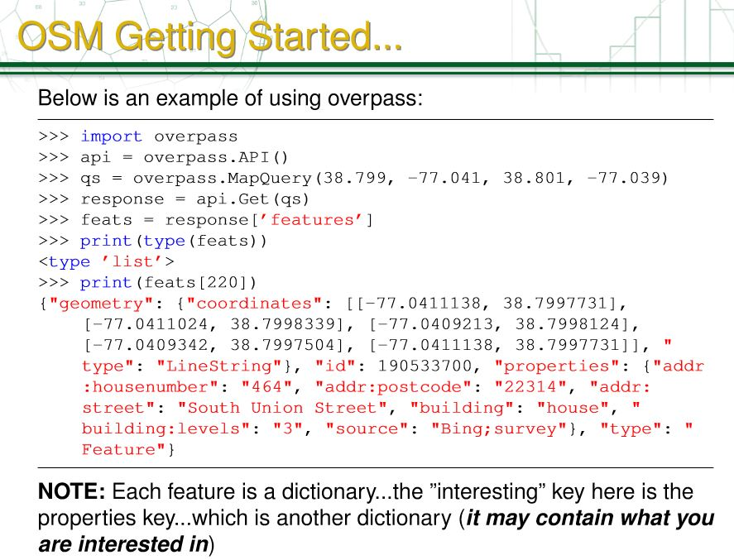Select the LineString type value

coord(219,366)
